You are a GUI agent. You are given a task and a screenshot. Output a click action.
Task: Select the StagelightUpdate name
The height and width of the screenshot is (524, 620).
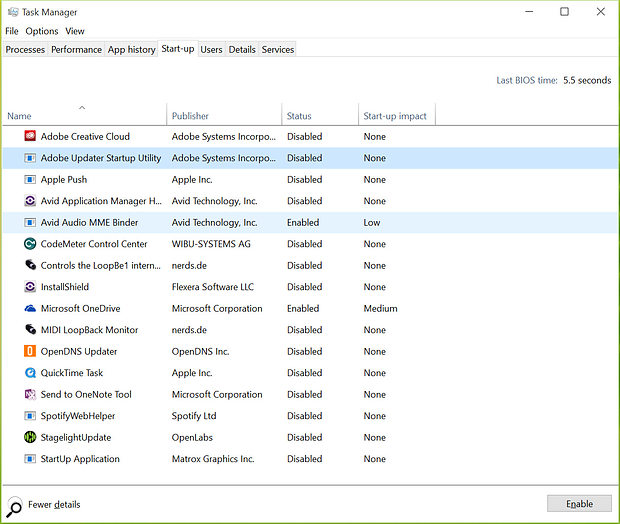click(x=76, y=437)
